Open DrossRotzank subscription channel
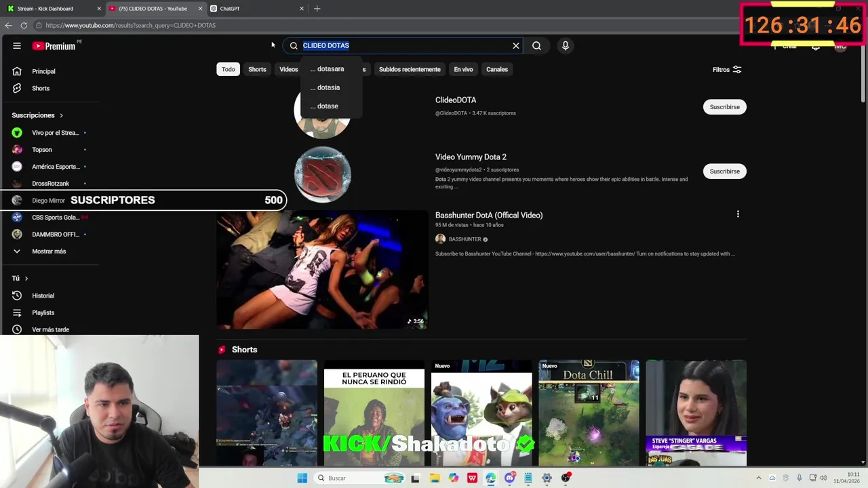Screen dimensions: 868x488 coord(50,183)
